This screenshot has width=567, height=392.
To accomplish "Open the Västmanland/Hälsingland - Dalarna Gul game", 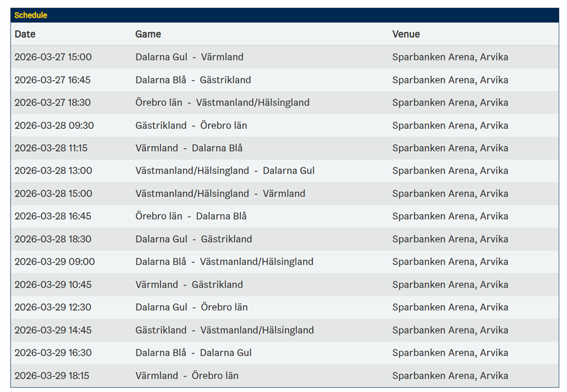I will click(224, 171).
